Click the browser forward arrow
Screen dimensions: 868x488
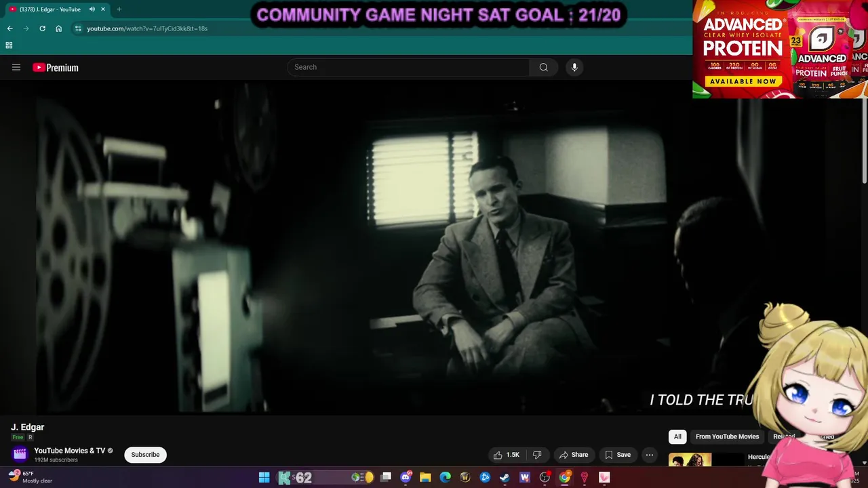tap(26, 28)
